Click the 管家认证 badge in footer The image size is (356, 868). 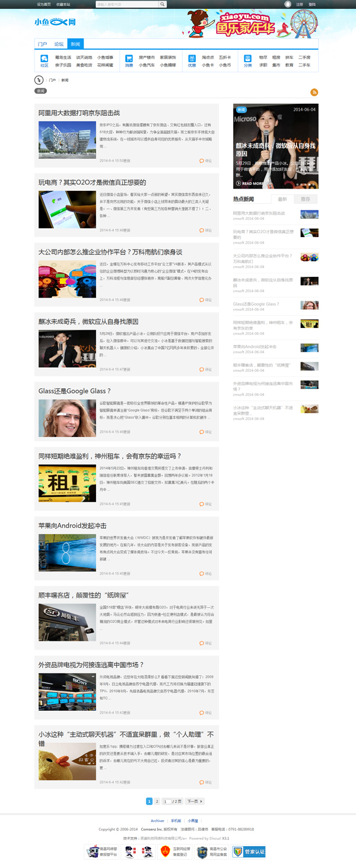tap(249, 852)
